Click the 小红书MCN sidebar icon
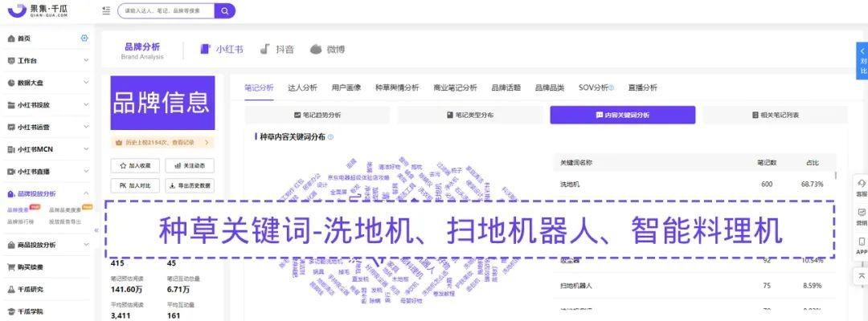The width and height of the screenshot is (868, 321). click(11, 149)
